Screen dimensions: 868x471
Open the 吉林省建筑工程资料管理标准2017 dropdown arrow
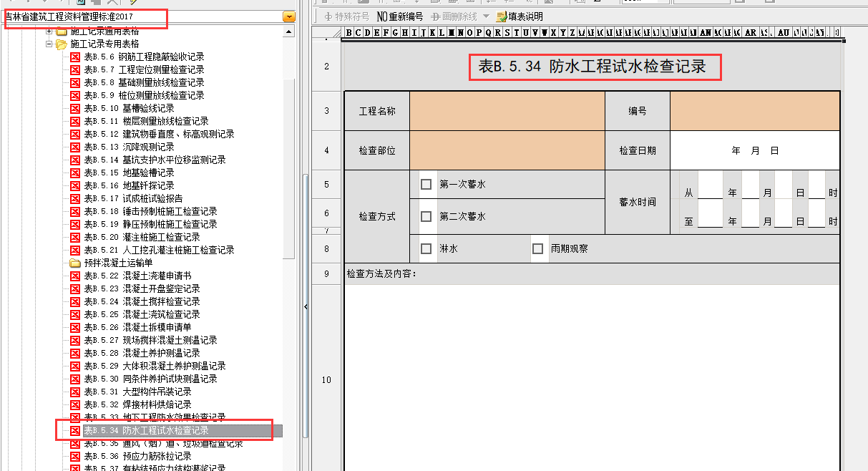(288, 16)
